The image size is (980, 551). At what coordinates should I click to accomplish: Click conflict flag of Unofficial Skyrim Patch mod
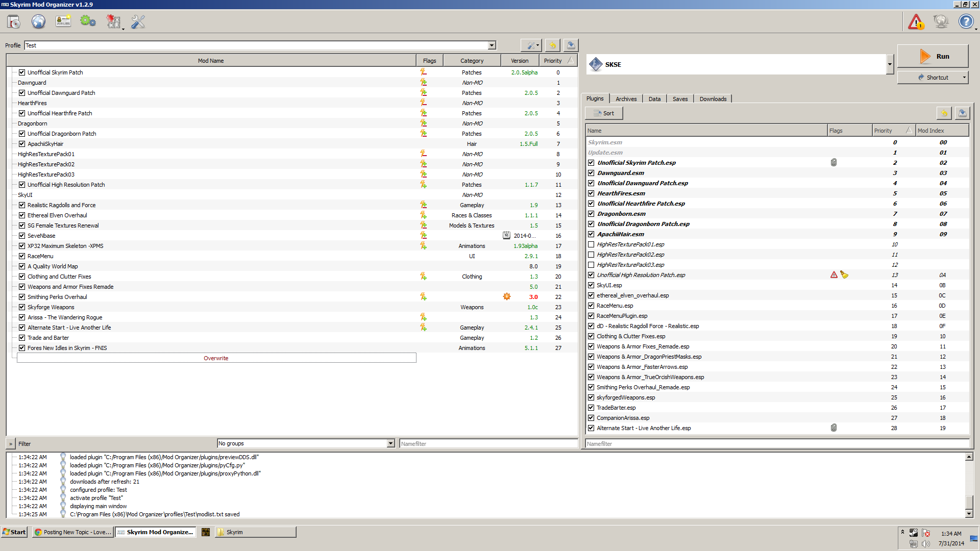pos(423,72)
